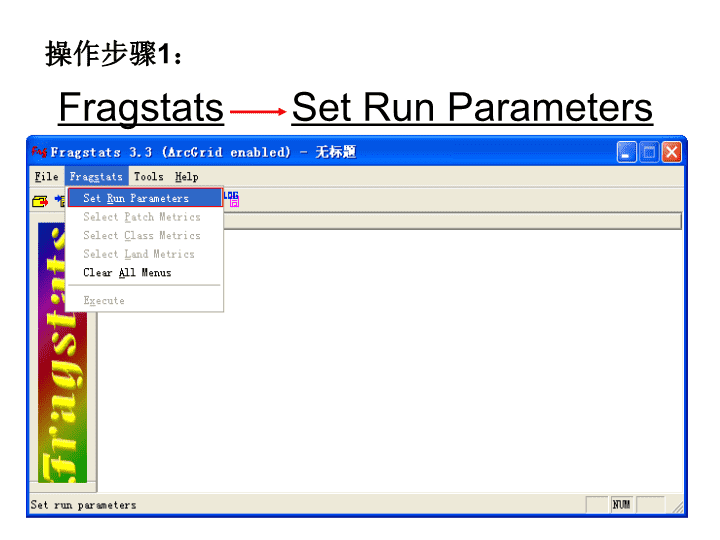Image resolution: width=720 pixels, height=540 pixels.
Task: Open the Tools menu
Action: click(x=148, y=177)
